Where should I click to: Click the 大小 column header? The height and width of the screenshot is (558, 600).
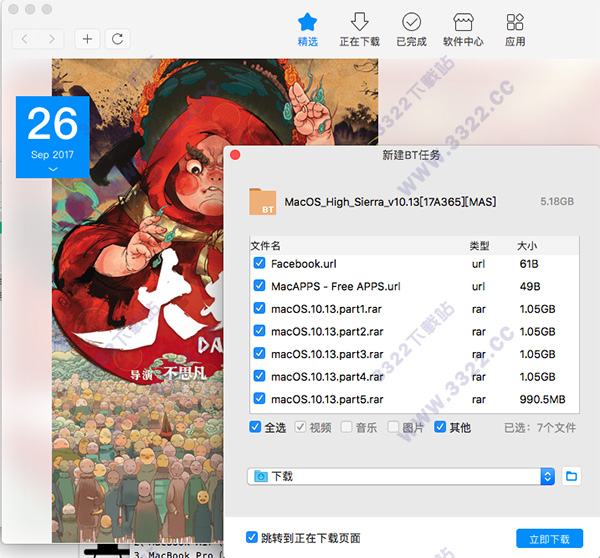click(527, 246)
